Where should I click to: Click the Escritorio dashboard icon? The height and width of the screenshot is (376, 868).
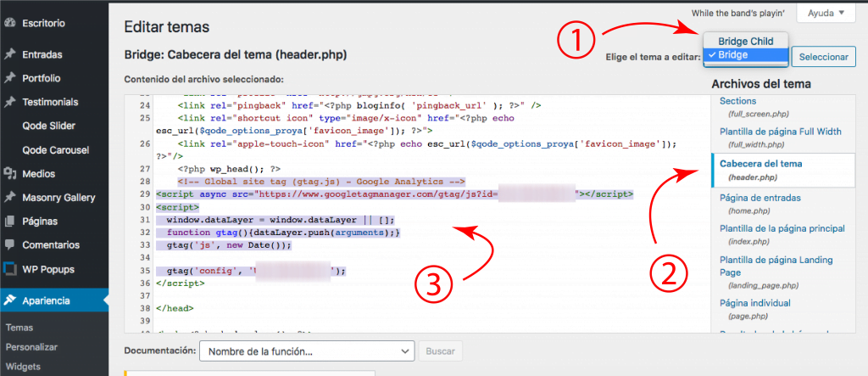pyautogui.click(x=9, y=23)
